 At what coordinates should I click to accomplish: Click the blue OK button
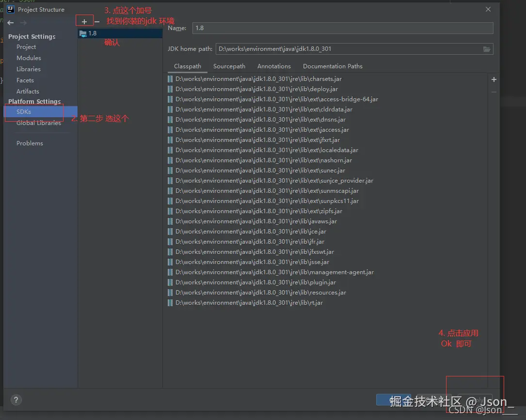pyautogui.click(x=394, y=400)
